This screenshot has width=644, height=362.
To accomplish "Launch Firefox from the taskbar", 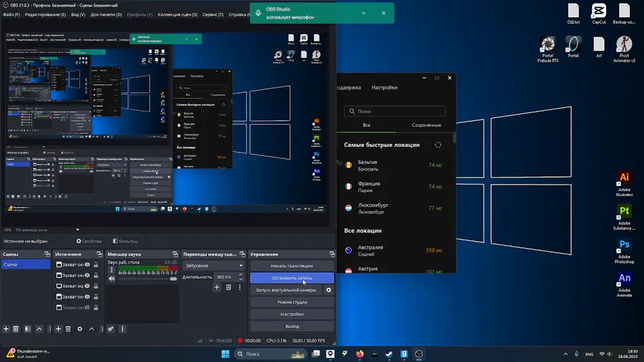I will point(360,354).
